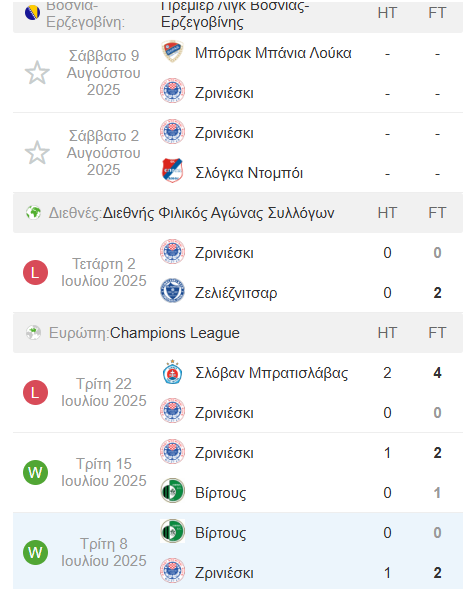This screenshot has height=591, width=469.
Task: Click the Σλόβαν Μπρατισλάβας club logo
Action: click(x=172, y=372)
